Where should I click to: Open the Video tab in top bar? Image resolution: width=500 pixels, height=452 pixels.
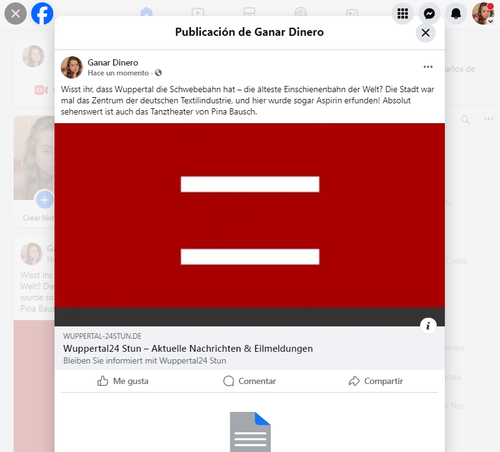tap(198, 13)
